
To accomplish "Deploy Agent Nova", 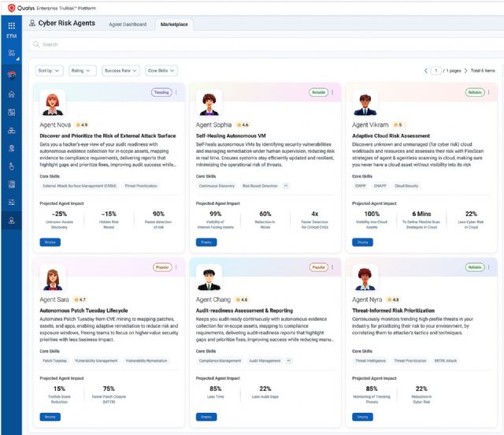I will [50, 242].
